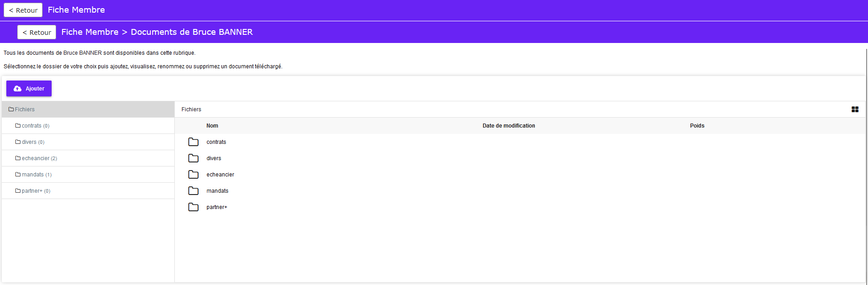Switch to grid view using the tiles icon
The image size is (868, 285).
tap(855, 109)
